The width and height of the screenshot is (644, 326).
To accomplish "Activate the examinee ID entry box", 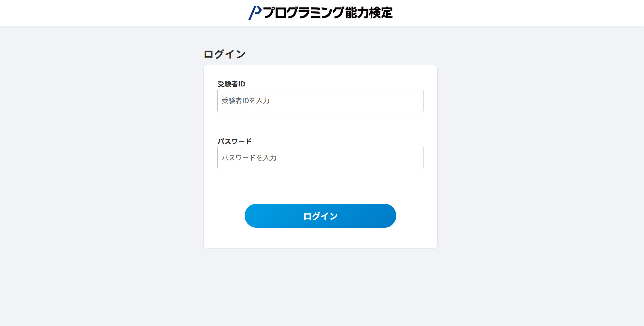I will click(320, 100).
